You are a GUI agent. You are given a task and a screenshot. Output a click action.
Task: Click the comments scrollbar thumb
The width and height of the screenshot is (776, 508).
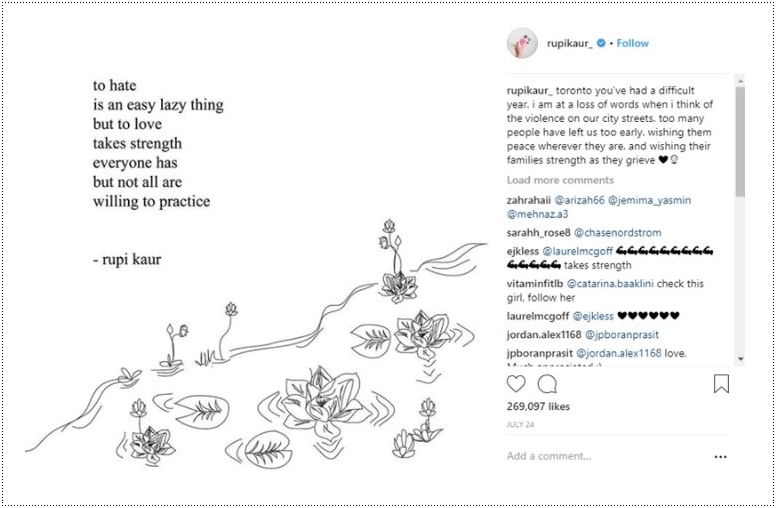[x=740, y=140]
